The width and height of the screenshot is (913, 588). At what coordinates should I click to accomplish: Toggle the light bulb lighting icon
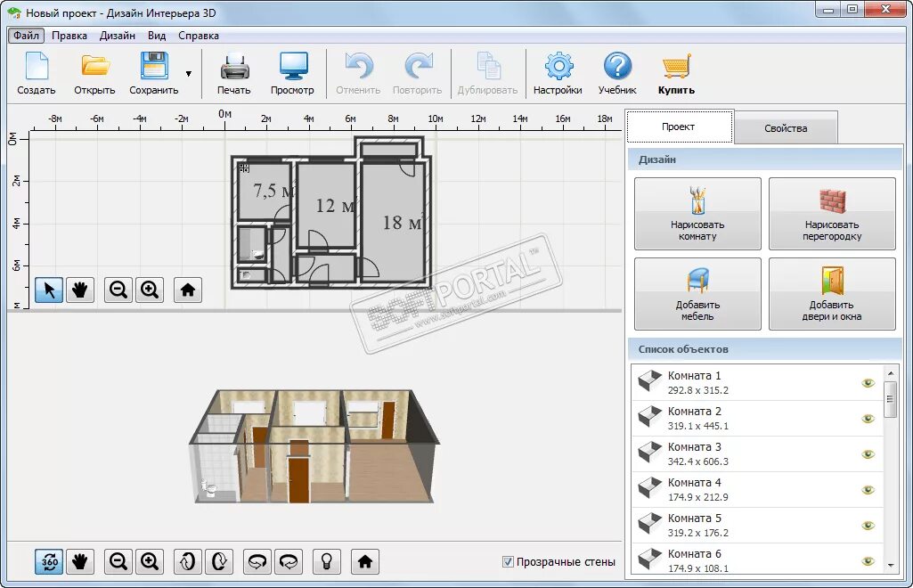(x=327, y=562)
